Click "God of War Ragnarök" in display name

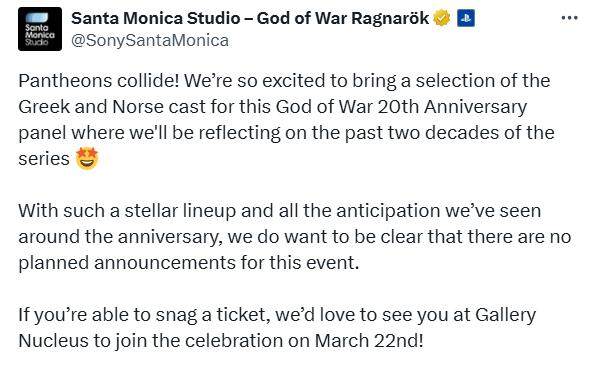pyautogui.click(x=343, y=18)
